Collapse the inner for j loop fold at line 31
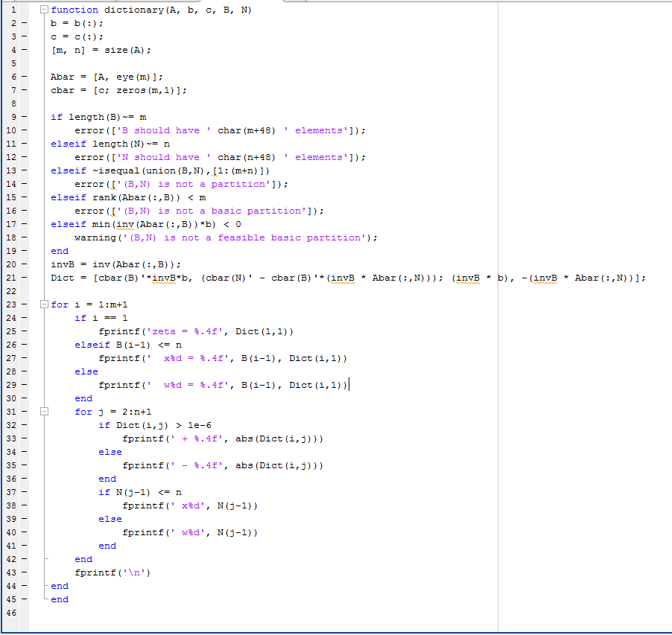672x635 pixels. pos(43,412)
